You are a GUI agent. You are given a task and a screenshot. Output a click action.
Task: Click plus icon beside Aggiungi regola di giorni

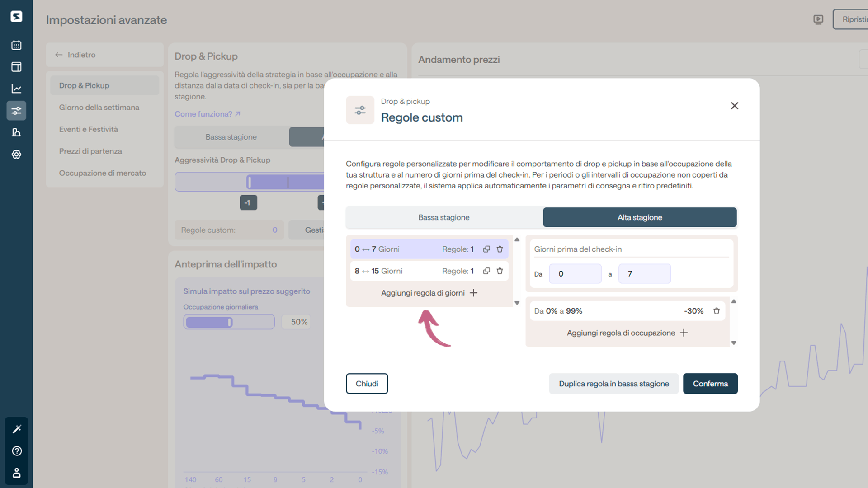[x=473, y=293]
